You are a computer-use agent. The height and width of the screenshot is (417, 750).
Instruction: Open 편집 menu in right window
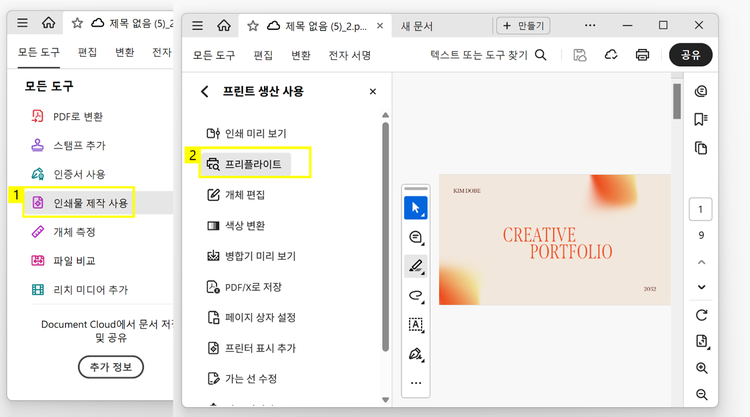pos(263,55)
